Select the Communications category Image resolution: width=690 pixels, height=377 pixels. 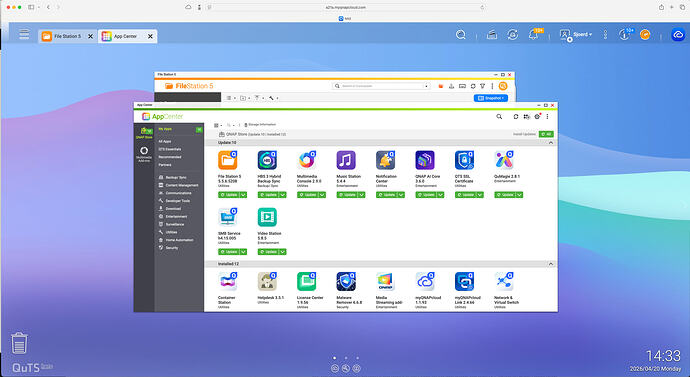click(x=175, y=193)
